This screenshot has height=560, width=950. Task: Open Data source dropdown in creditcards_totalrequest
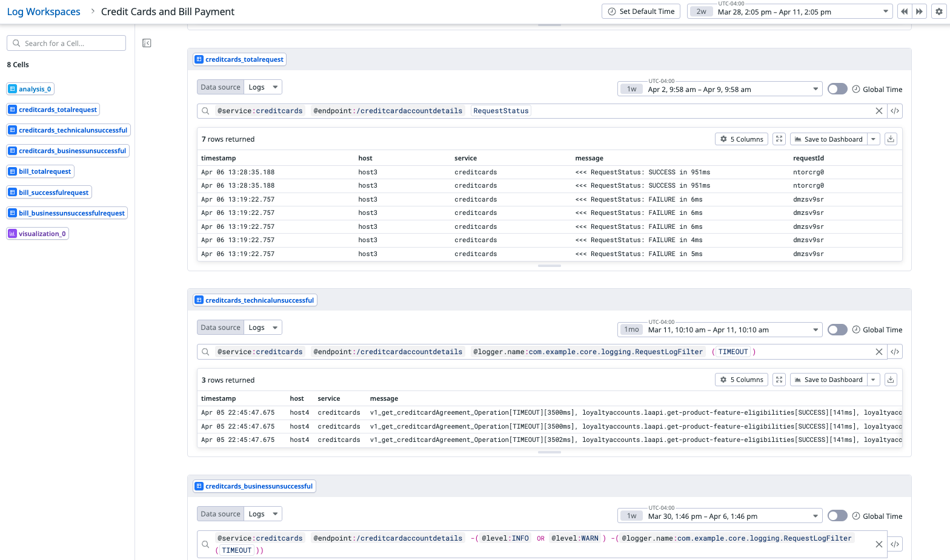click(x=264, y=87)
